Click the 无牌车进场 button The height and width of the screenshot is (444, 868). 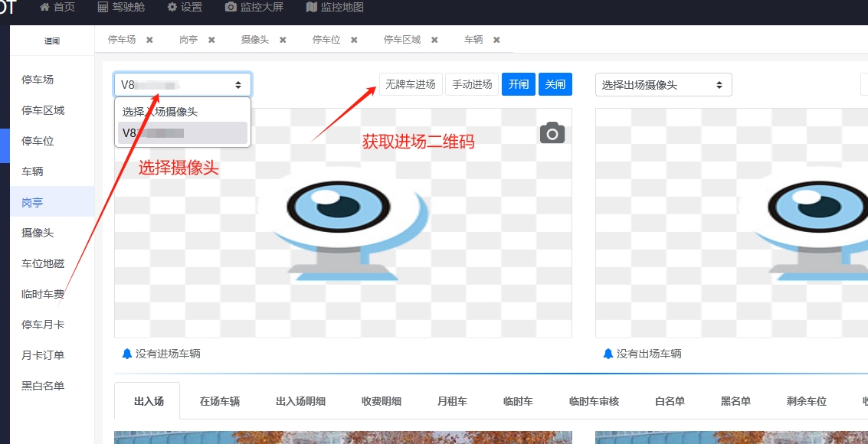point(411,85)
